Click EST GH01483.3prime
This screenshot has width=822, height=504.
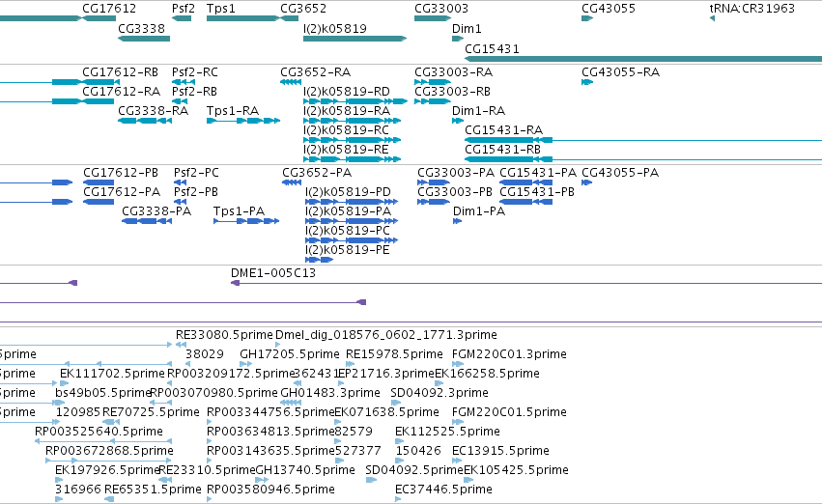point(330,393)
